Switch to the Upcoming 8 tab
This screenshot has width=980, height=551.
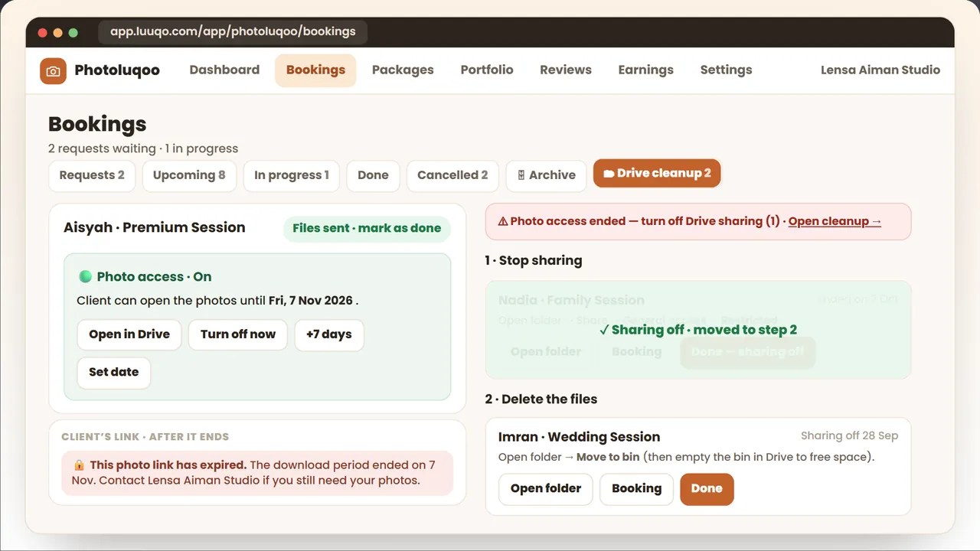189,175
